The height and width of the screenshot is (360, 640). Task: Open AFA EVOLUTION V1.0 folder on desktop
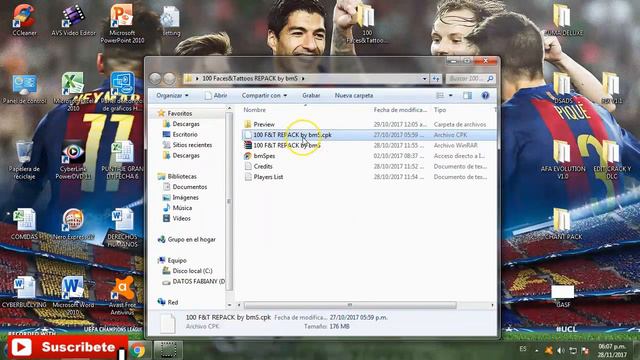click(x=562, y=159)
